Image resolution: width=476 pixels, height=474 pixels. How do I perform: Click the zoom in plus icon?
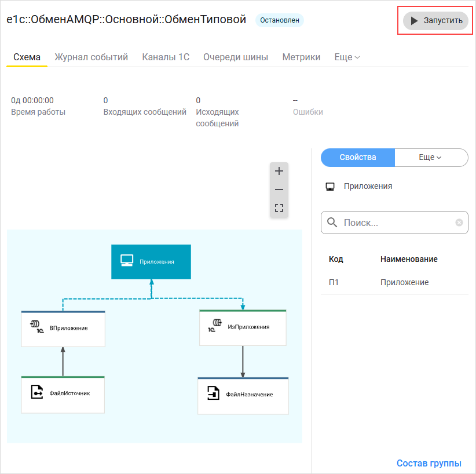(279, 172)
